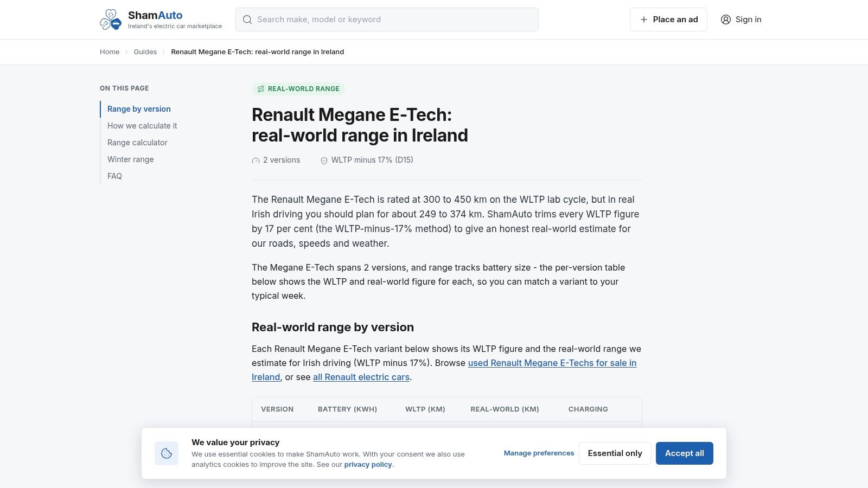The height and width of the screenshot is (488, 868).
Task: Jump to Range calculator section
Action: (137, 143)
